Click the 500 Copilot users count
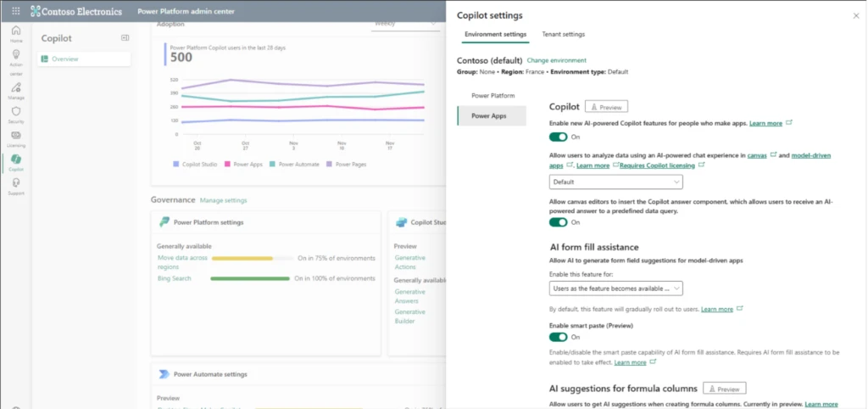This screenshot has height=409, width=868. coord(181,57)
